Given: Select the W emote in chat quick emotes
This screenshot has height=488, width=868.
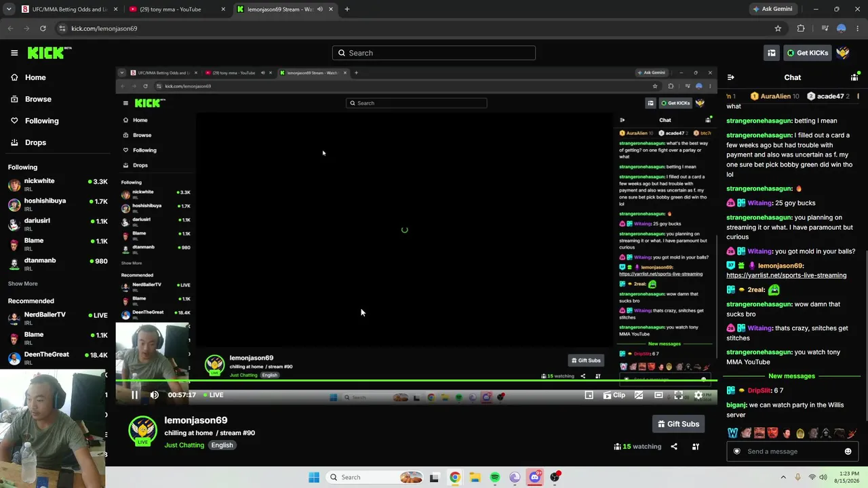Looking at the screenshot, I should [732, 433].
